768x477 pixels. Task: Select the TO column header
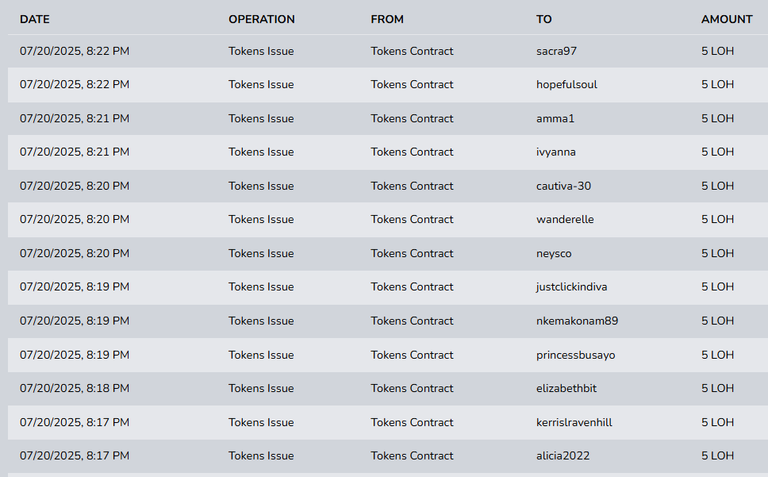pyautogui.click(x=544, y=20)
